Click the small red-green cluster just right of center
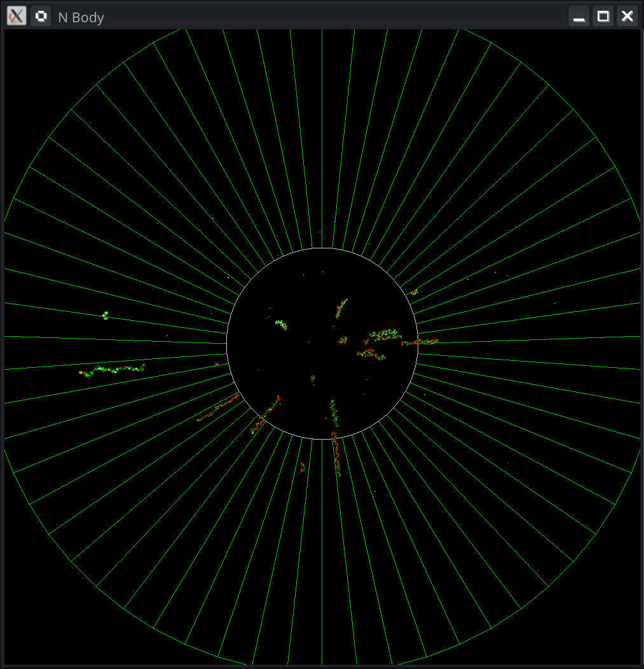 343,340
